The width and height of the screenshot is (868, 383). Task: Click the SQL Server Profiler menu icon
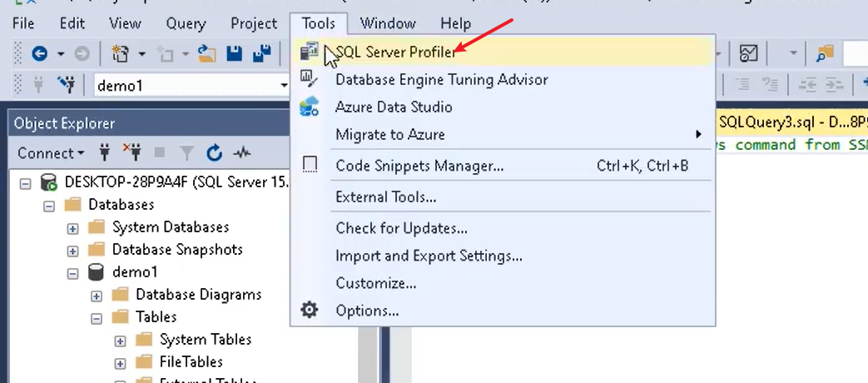point(309,52)
